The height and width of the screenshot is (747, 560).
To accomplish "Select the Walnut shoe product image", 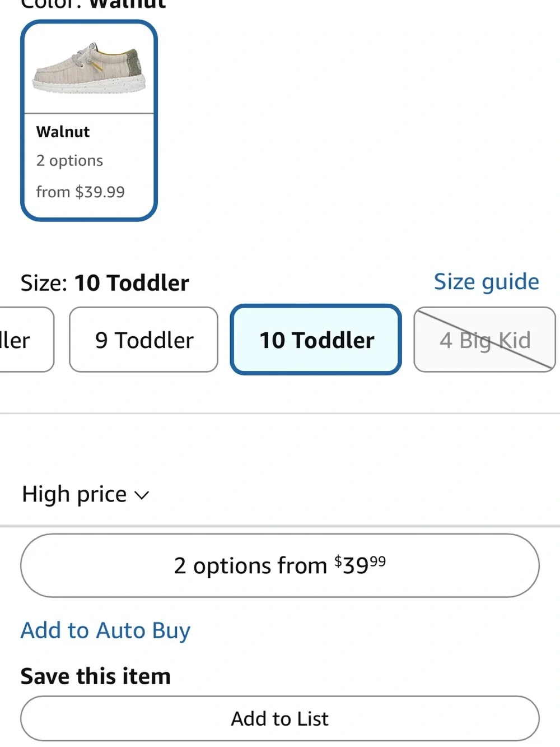I will (89, 68).
